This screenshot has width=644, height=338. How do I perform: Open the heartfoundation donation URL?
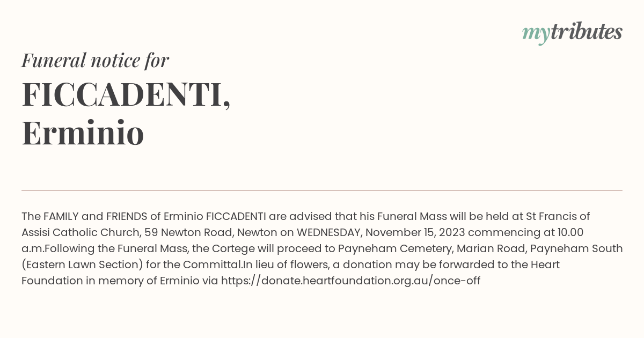(x=350, y=281)
